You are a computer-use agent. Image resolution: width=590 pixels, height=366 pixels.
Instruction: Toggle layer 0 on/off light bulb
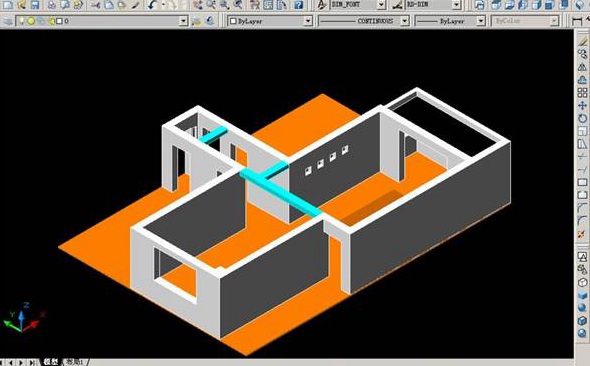tap(22, 21)
